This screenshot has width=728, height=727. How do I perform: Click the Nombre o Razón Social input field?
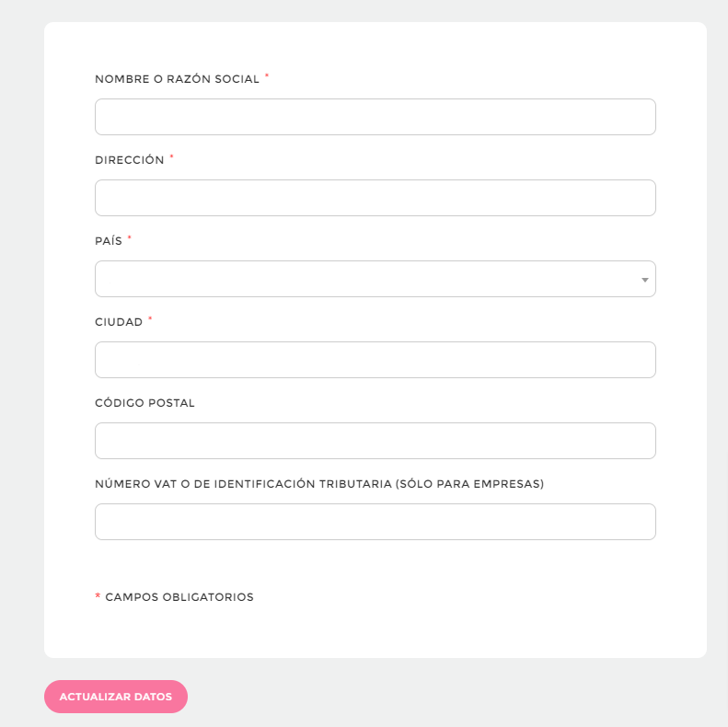(x=375, y=117)
